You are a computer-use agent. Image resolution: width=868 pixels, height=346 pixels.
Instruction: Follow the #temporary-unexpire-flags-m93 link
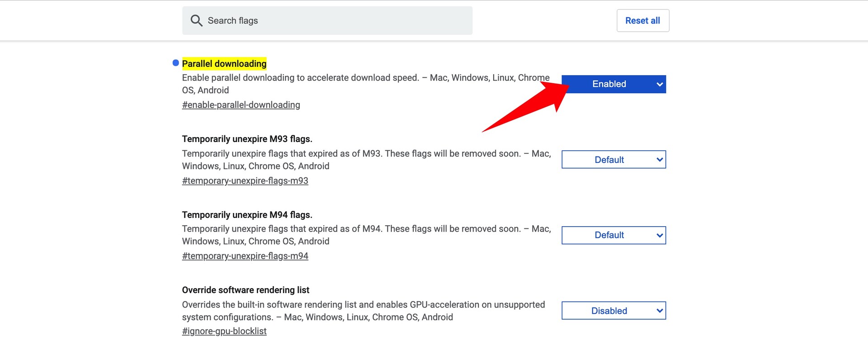245,180
